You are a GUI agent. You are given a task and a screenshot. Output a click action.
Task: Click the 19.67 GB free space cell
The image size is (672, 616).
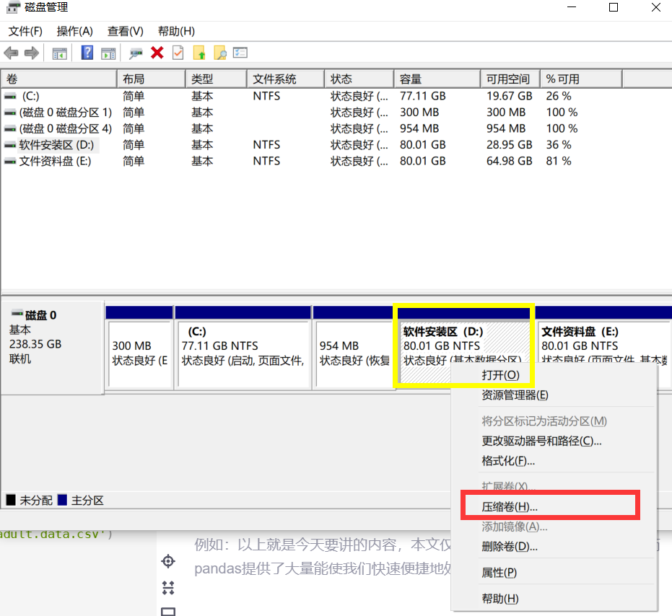coord(509,97)
